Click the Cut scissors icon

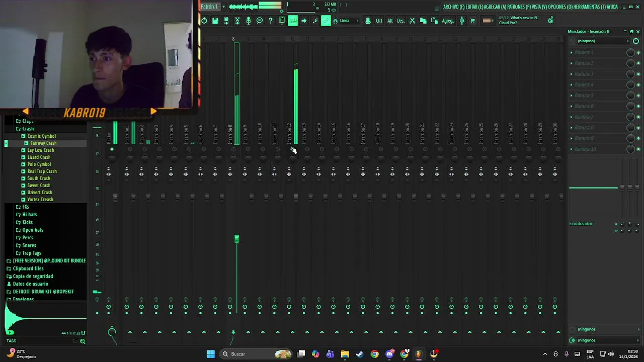click(412, 21)
